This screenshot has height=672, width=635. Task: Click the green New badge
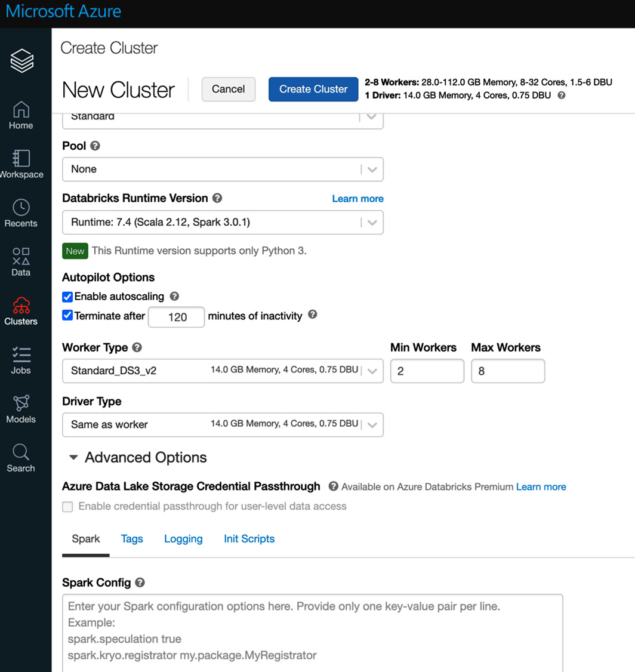click(75, 251)
